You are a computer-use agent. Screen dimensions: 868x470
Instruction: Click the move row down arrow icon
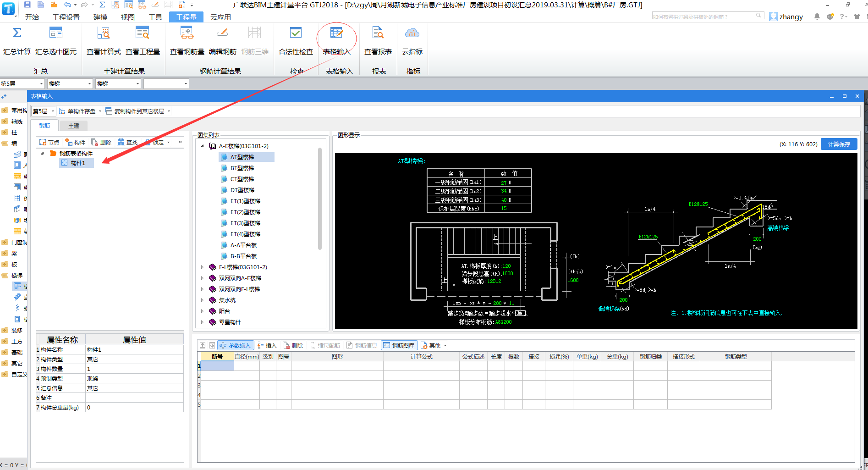click(x=212, y=345)
